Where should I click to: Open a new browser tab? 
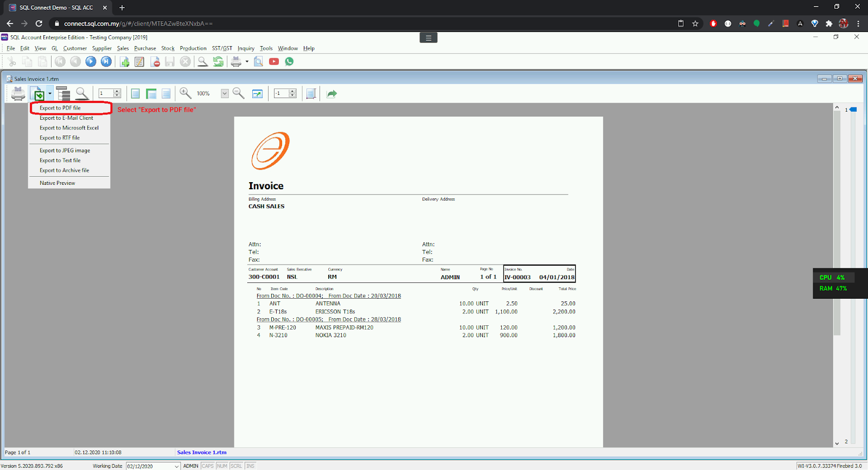pyautogui.click(x=122, y=8)
